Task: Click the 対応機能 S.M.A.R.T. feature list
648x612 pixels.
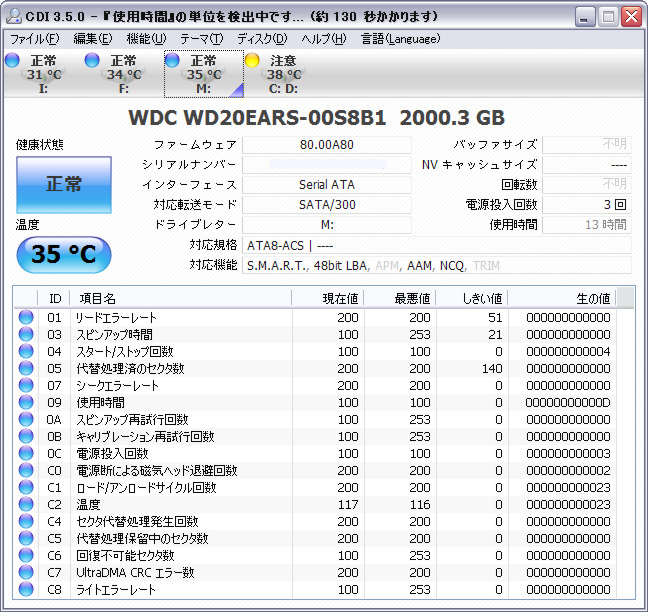Action: tap(437, 265)
